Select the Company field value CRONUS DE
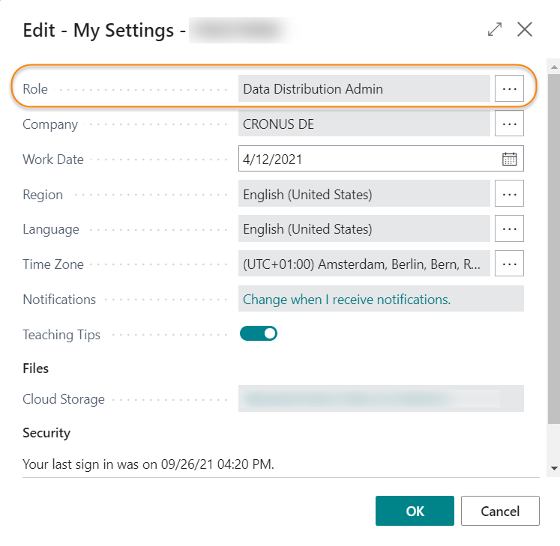560x546 pixels. 364,124
